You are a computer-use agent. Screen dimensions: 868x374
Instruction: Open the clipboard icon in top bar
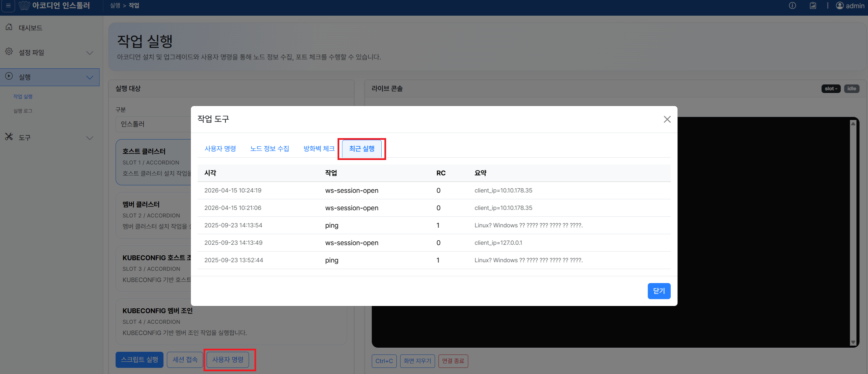(813, 6)
